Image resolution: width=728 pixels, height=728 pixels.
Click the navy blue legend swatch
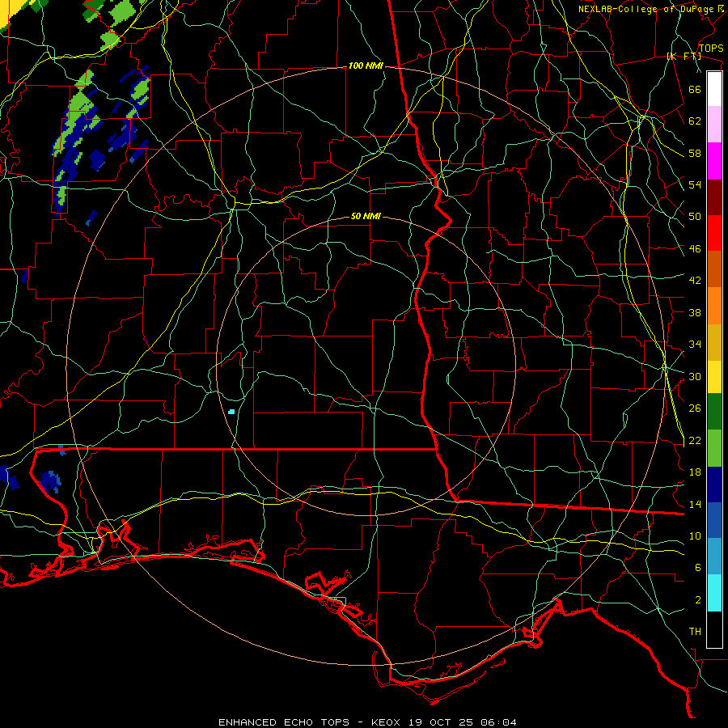714,485
